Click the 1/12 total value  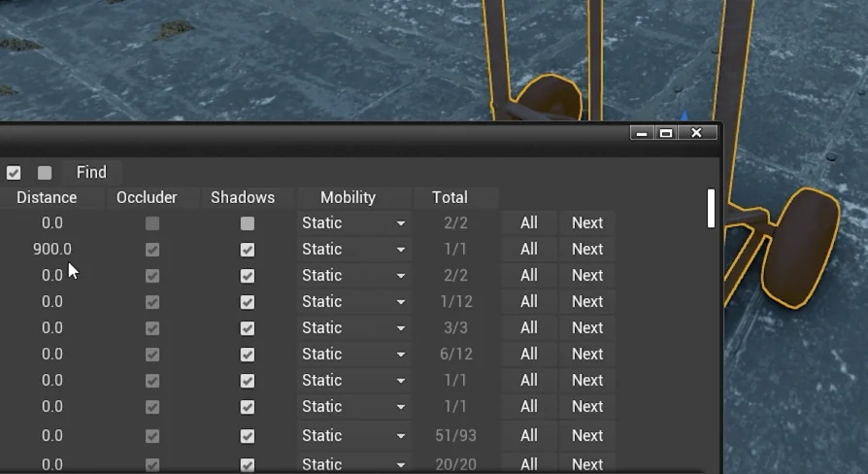pyautogui.click(x=456, y=301)
